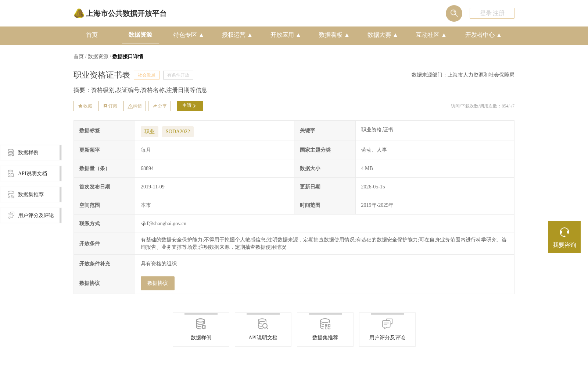Click the 每月 update frequency value
Image resolution: width=588 pixels, height=368 pixels.
click(146, 150)
